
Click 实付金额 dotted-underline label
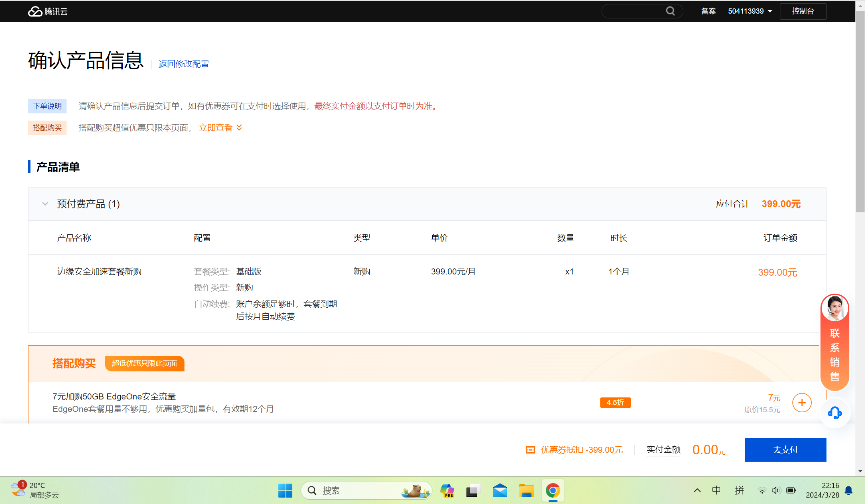point(664,450)
